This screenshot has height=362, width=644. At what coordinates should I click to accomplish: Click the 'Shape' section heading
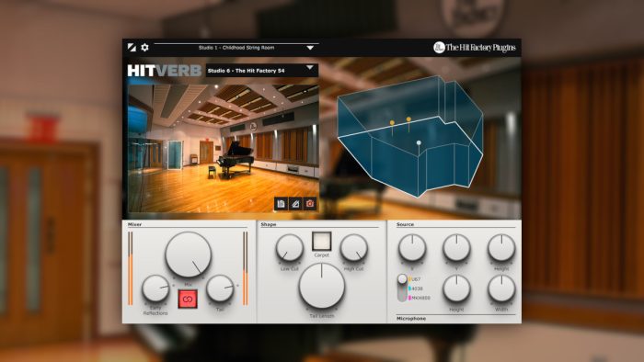click(x=269, y=224)
